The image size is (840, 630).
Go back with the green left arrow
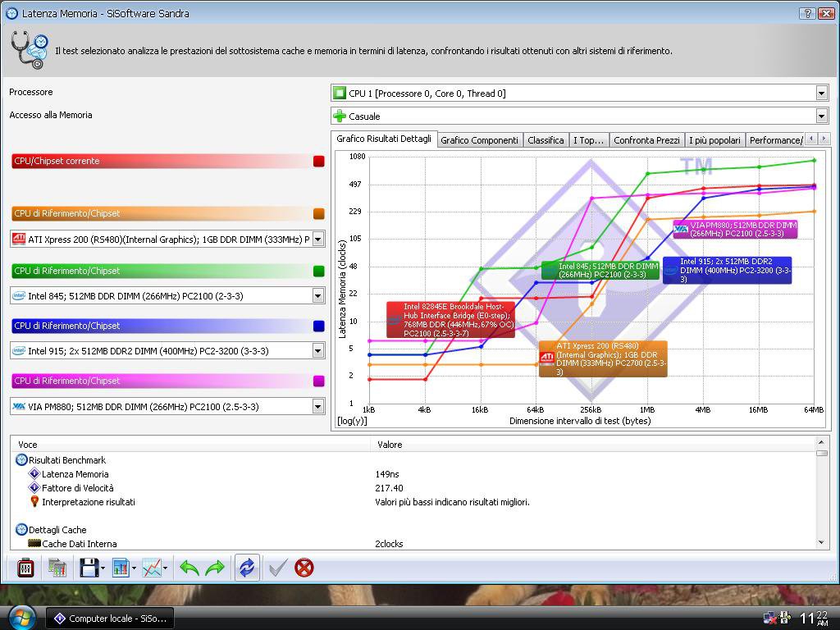(189, 568)
